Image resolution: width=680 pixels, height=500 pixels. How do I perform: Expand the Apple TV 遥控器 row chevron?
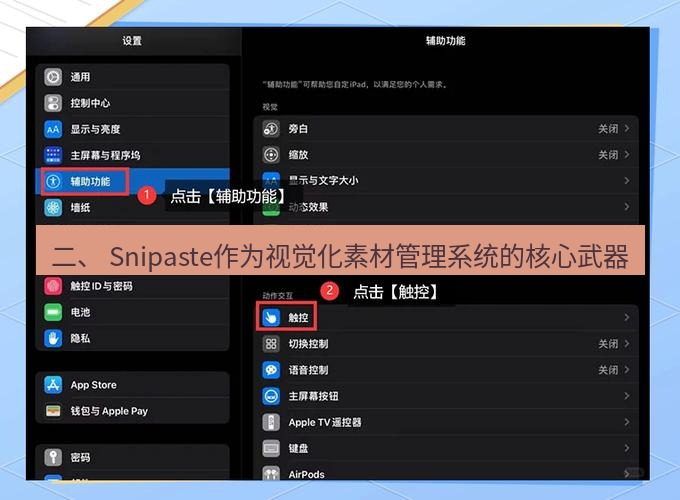click(x=627, y=422)
